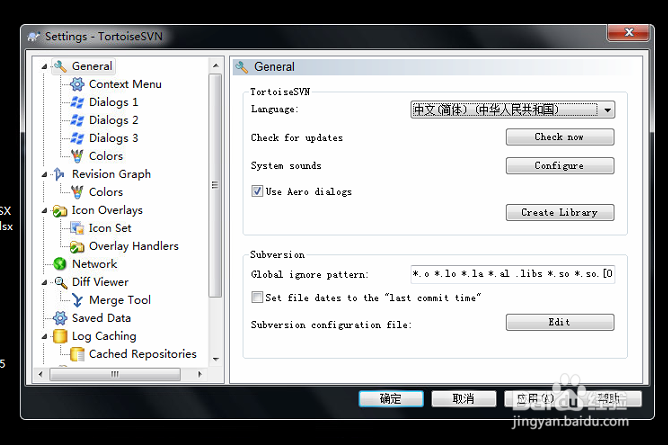Screen dimensions: 668x445
Task: Click the Revision Graph branch icon
Action: point(59,174)
